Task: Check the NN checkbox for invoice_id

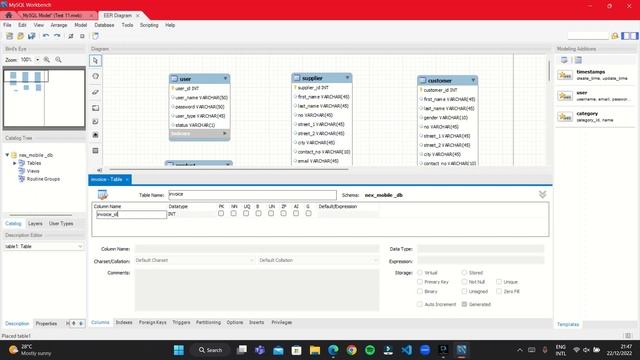Action: click(233, 213)
